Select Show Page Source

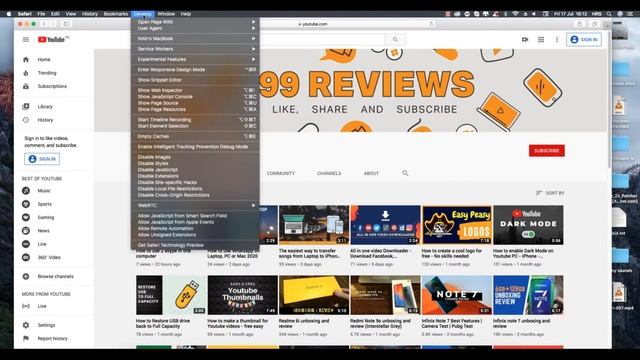coord(195,103)
